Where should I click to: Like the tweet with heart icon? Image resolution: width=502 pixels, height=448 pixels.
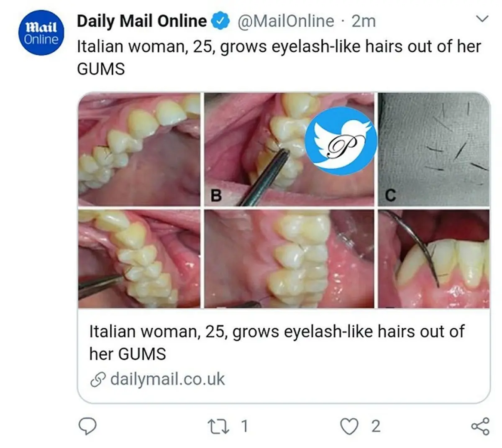[x=349, y=426]
